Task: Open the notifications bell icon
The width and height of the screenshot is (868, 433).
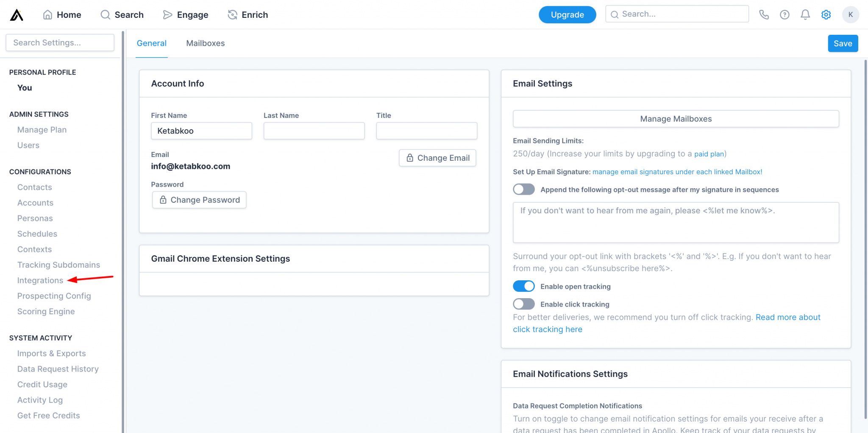Action: 805,15
